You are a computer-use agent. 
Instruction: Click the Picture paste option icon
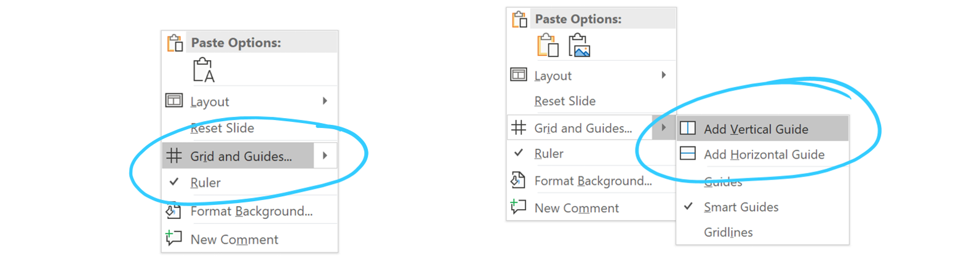coord(579,46)
